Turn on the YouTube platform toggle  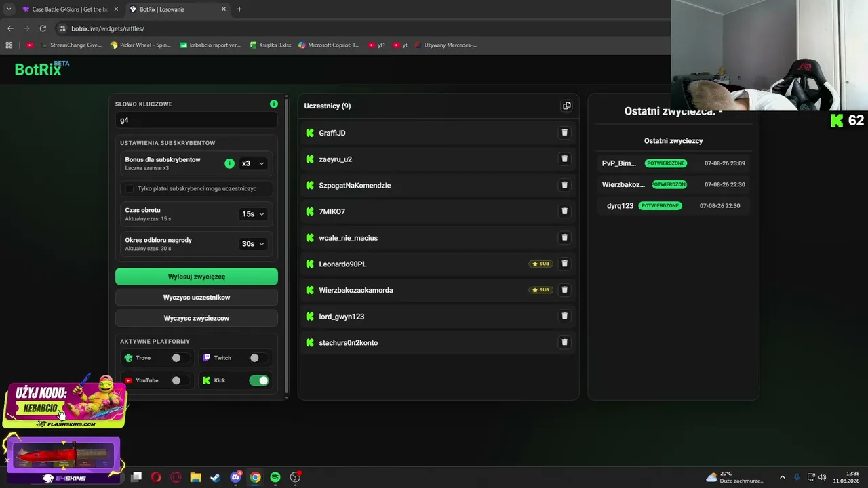pyautogui.click(x=180, y=380)
